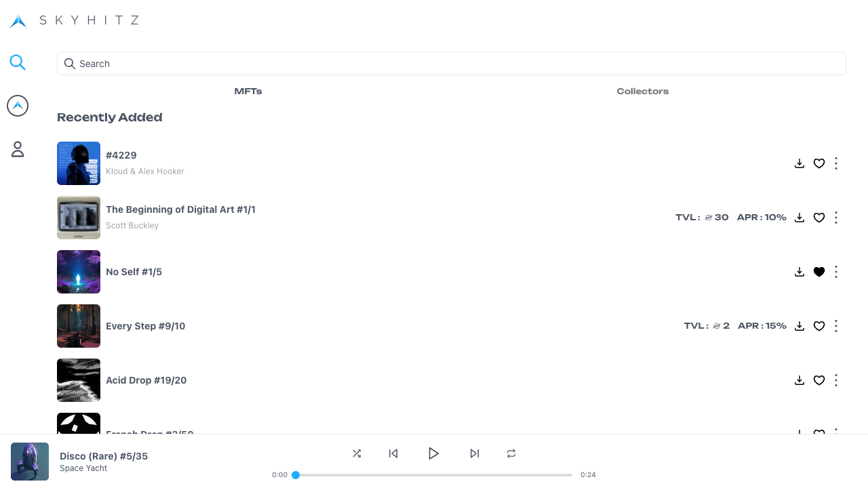Image resolution: width=868 pixels, height=488 pixels.
Task: Switch to the MFTs tab
Action: tap(248, 91)
